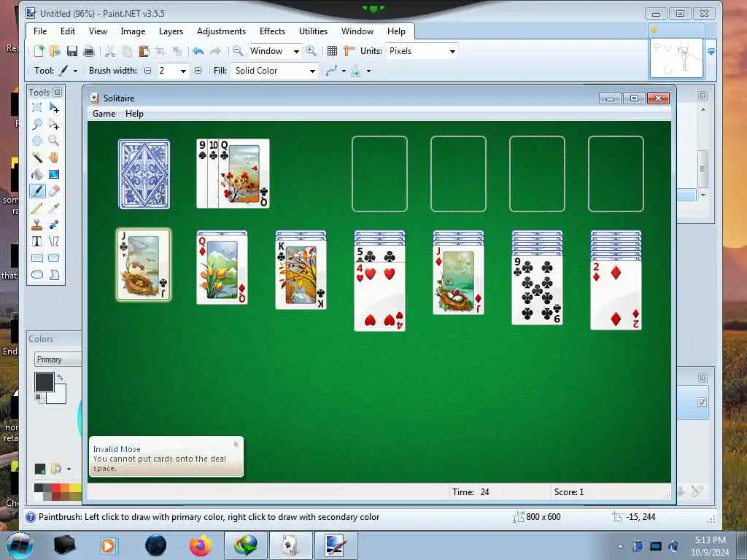747x560 pixels.
Task: Open the antialiasing mode dropdown arrow
Action: pos(344,71)
